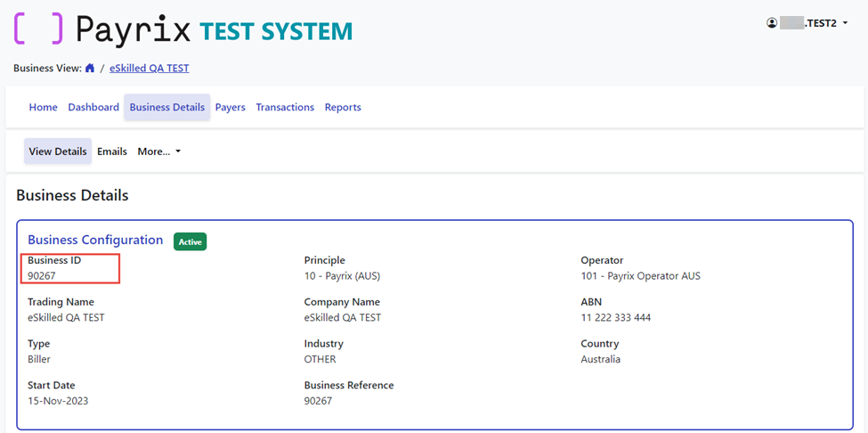Follow the eSkilled QA TEST breadcrumb link

point(150,68)
